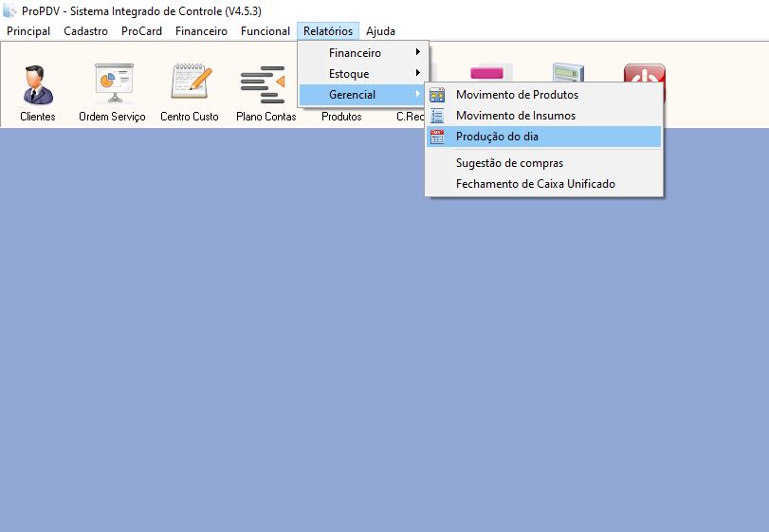Screen dimensions: 769x532
Task: Open the Ajuda menu
Action: [380, 31]
